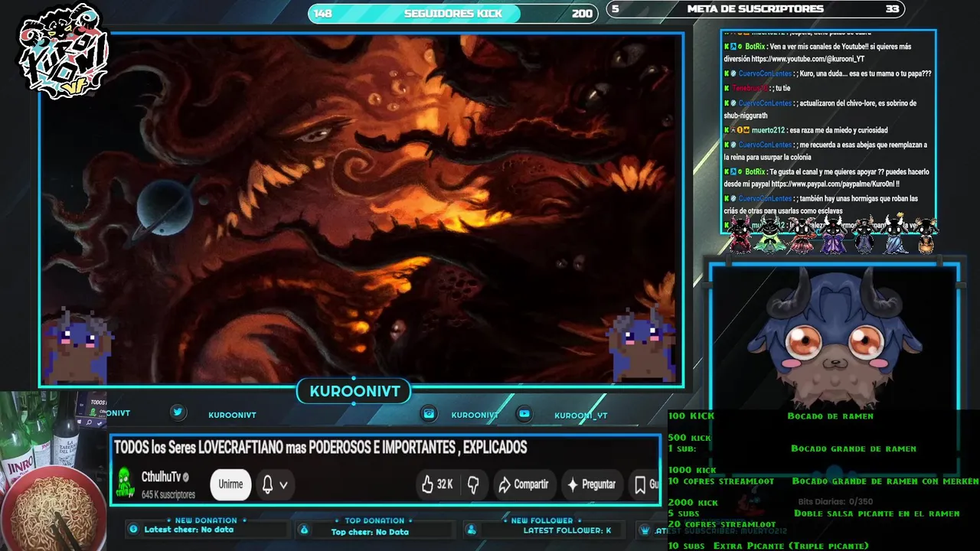This screenshot has width=980, height=551.
Task: Click the YouTube play icon
Action: [524, 413]
